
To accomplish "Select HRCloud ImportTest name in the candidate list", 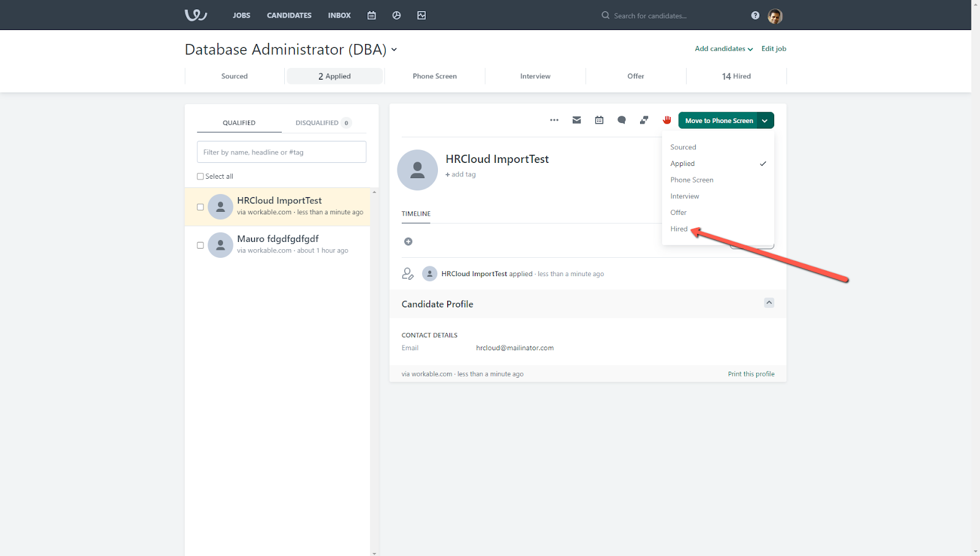I will point(279,200).
